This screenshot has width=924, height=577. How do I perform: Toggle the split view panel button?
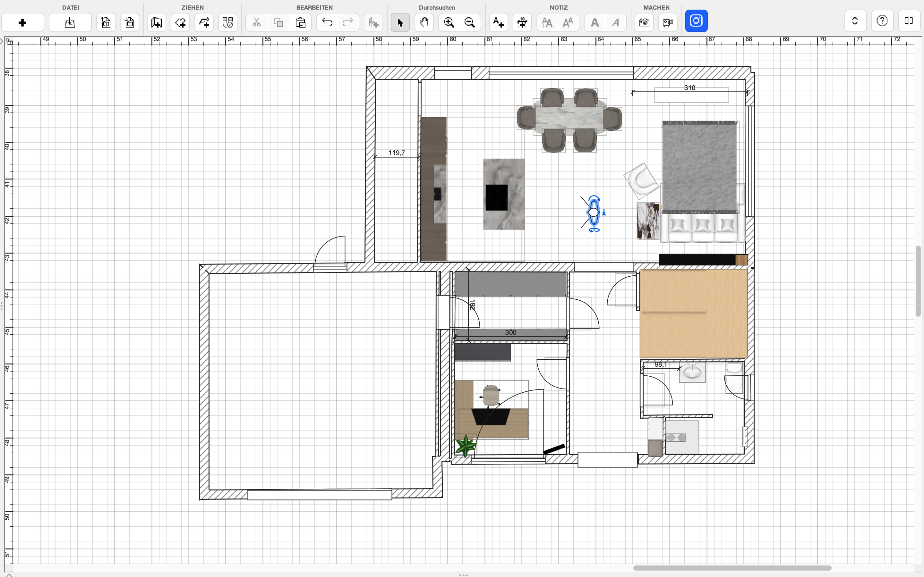pyautogui.click(x=909, y=21)
